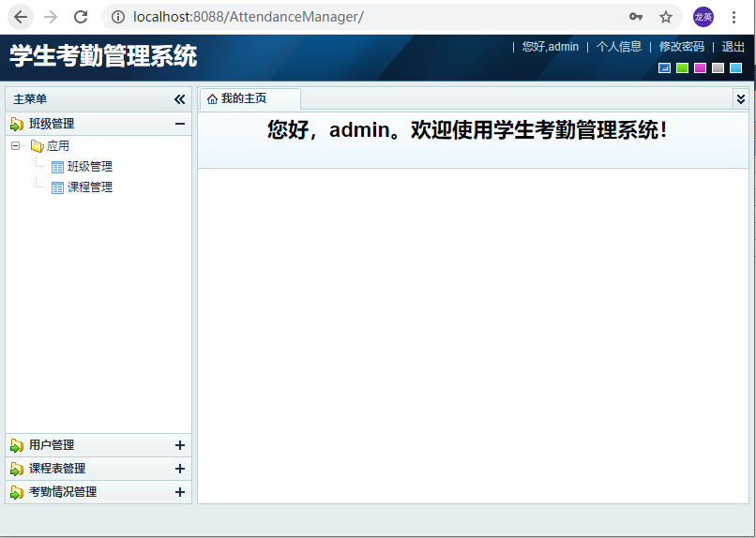Screen dimensions: 756x538
Task: Select the 应用 tree node label
Action: [x=58, y=146]
